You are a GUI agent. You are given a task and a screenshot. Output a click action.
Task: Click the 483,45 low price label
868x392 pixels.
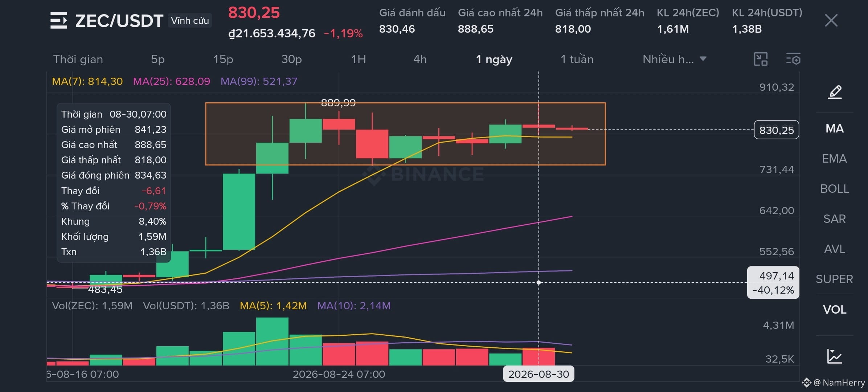coord(105,289)
